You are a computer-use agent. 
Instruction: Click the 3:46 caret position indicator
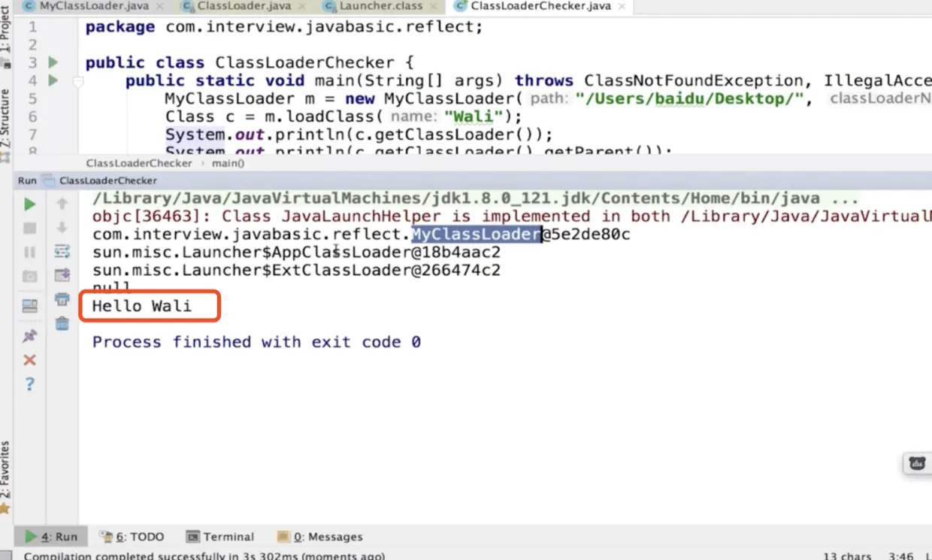click(x=900, y=556)
